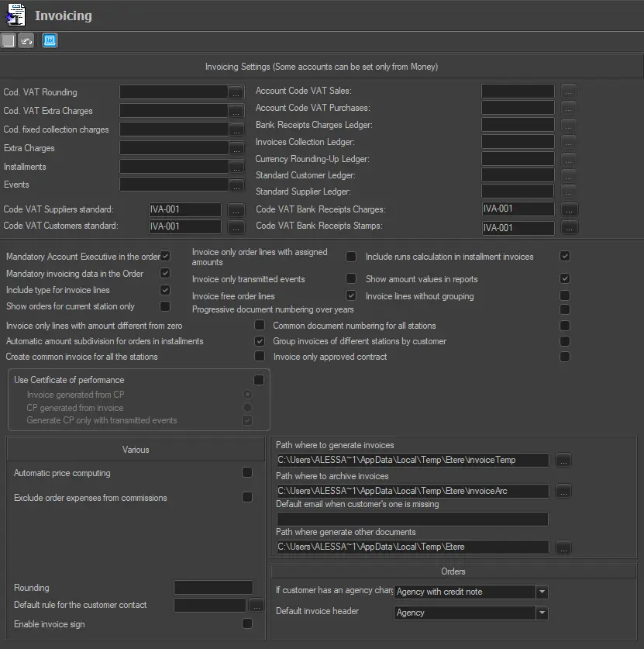Enable Automatic price computing checkbox
Screen dimensions: 644x649
(x=247, y=473)
